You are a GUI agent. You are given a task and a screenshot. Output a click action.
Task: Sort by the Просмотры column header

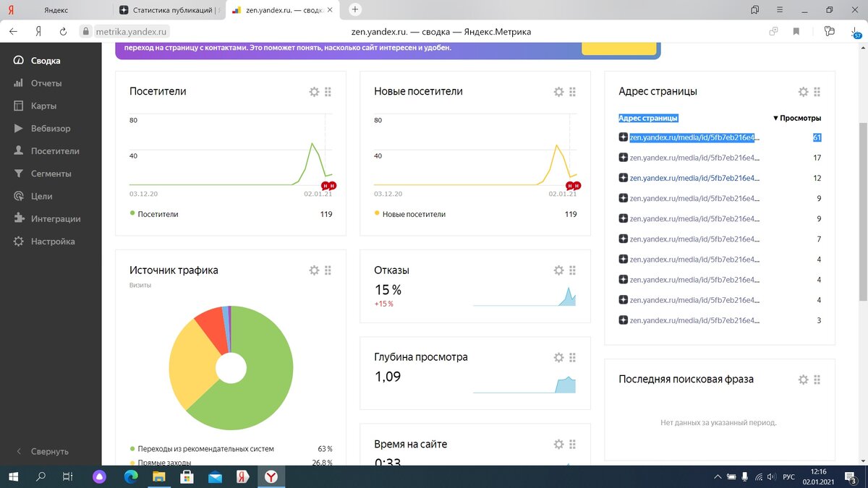pos(797,118)
